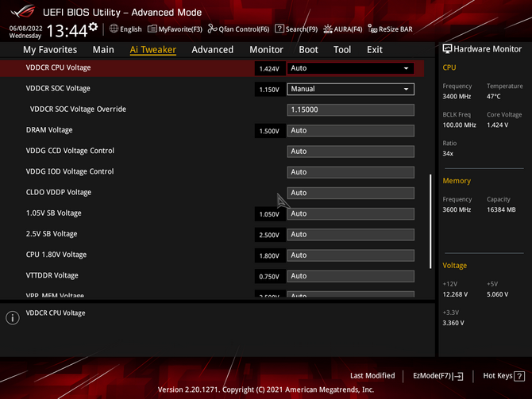
Task: Click the Last Modified button
Action: [x=372, y=376]
